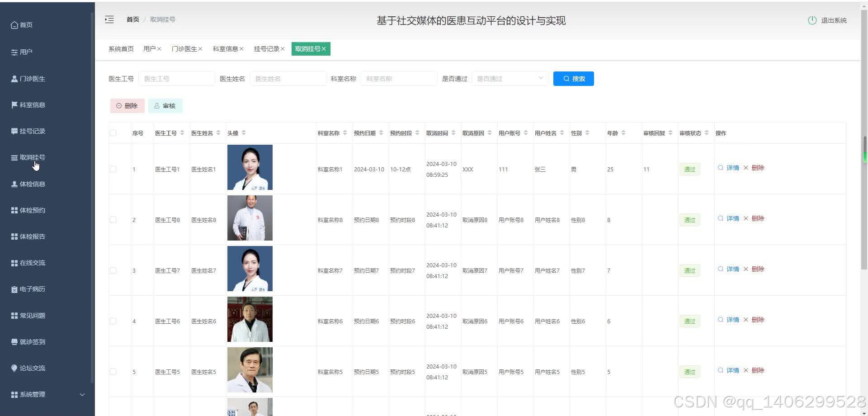The width and height of the screenshot is (868, 416).
Task: Close the 挂号记录 tab
Action: (283, 49)
